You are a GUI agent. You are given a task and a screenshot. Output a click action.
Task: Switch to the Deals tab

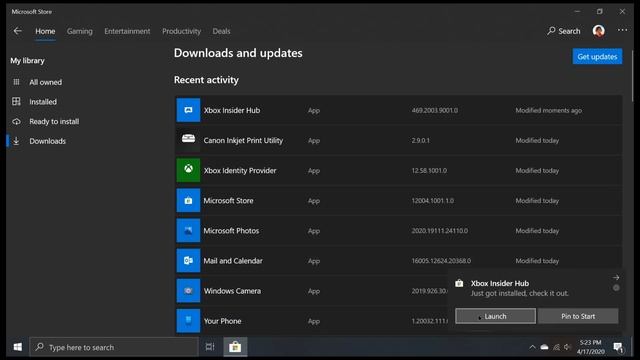(221, 31)
